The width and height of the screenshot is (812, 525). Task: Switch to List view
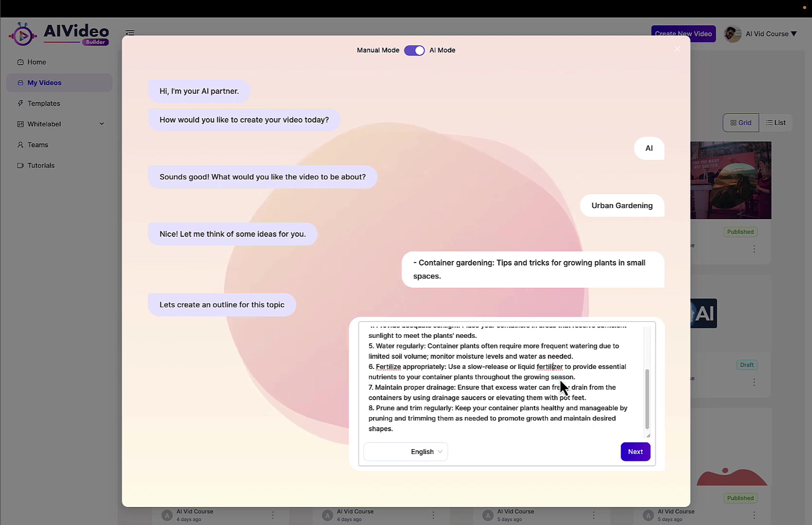point(776,123)
